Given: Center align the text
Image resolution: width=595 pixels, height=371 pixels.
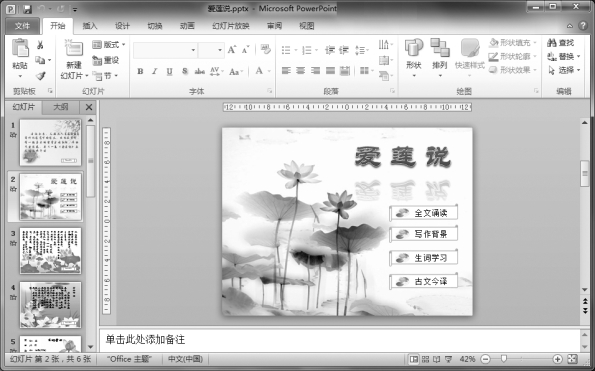Looking at the screenshot, I should (x=301, y=71).
